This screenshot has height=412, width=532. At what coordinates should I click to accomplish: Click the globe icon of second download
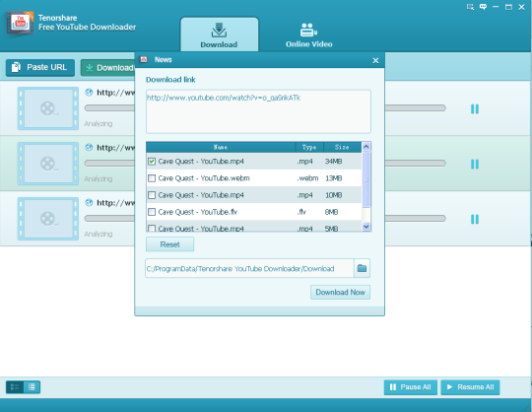point(89,147)
